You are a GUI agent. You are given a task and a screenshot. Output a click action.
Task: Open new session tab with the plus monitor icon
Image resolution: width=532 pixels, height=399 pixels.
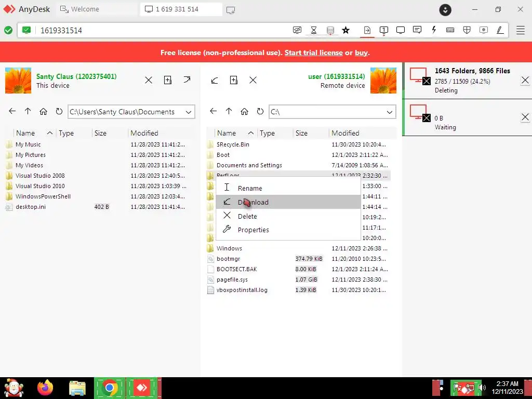[231, 10]
